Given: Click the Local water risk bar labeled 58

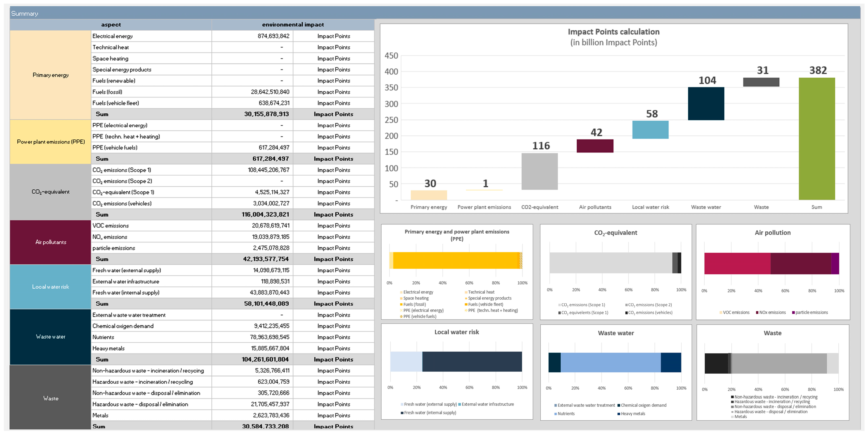Looking at the screenshot, I should (650, 129).
